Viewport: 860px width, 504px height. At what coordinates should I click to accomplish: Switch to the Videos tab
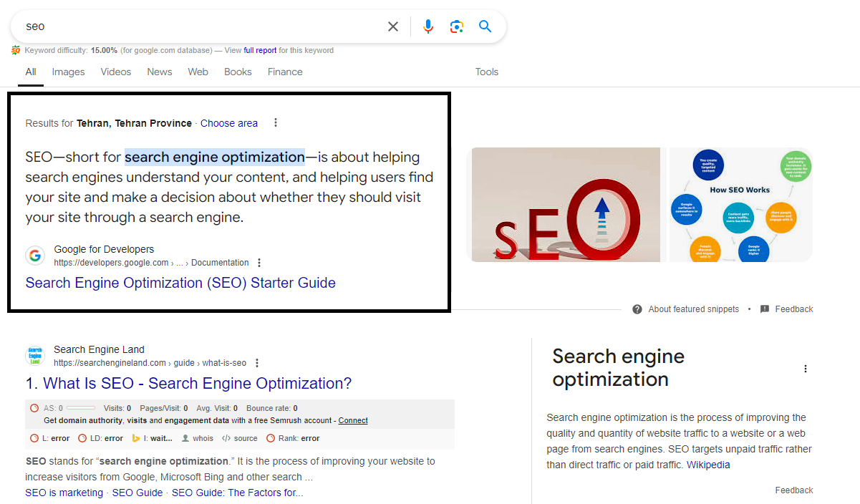coord(116,72)
